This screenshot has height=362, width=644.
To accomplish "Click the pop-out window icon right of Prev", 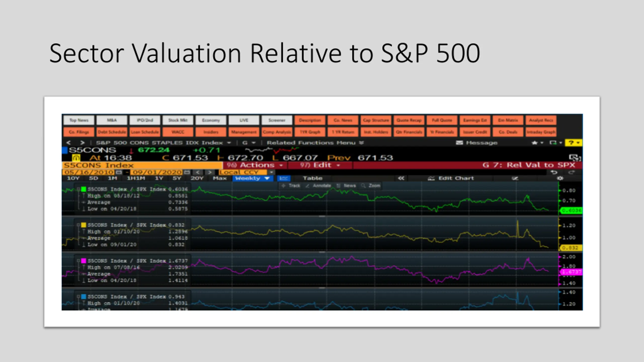I will (575, 158).
